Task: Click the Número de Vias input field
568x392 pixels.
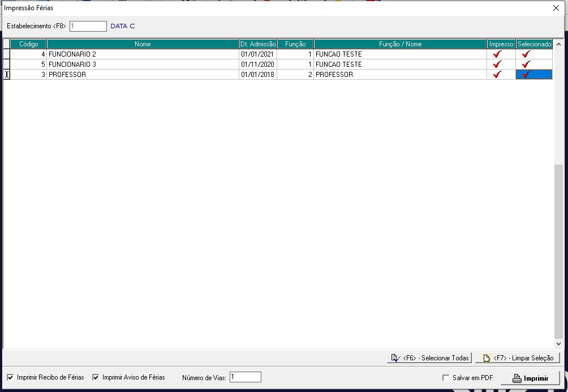Action: [x=245, y=377]
